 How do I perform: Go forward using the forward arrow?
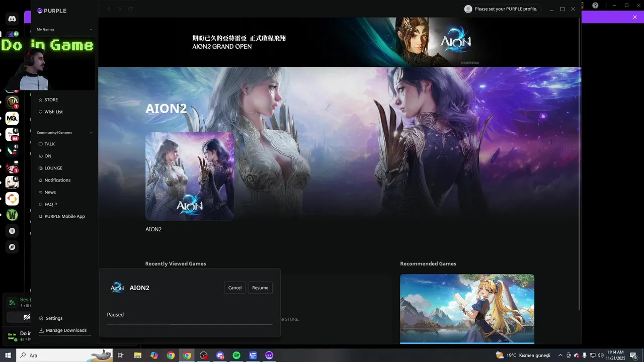(x=120, y=9)
